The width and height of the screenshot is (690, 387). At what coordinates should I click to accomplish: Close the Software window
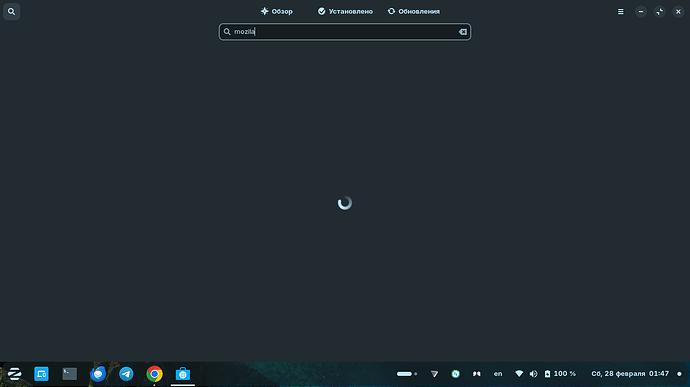click(678, 11)
